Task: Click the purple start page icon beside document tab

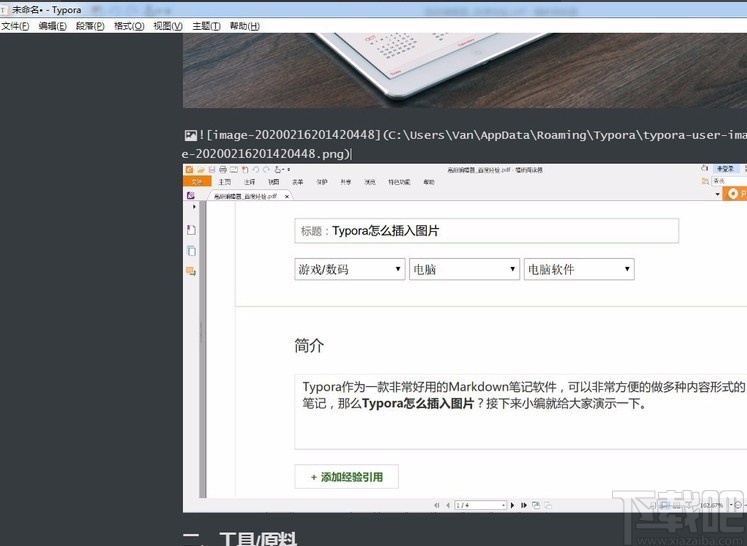Action: click(x=191, y=195)
